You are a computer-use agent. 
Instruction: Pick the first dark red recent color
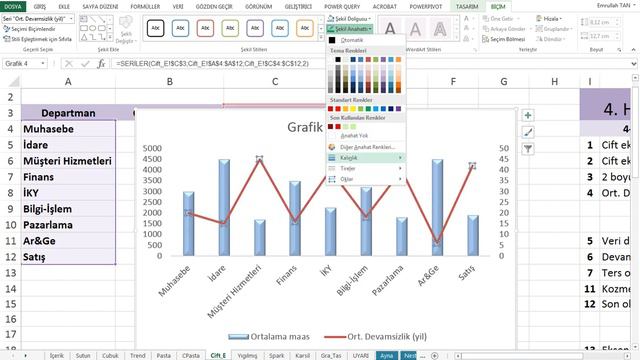click(331, 127)
